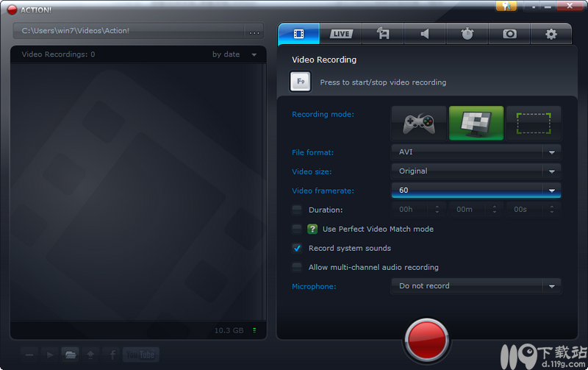Click the F9 hotkey button
The width and height of the screenshot is (588, 370).
coord(301,82)
